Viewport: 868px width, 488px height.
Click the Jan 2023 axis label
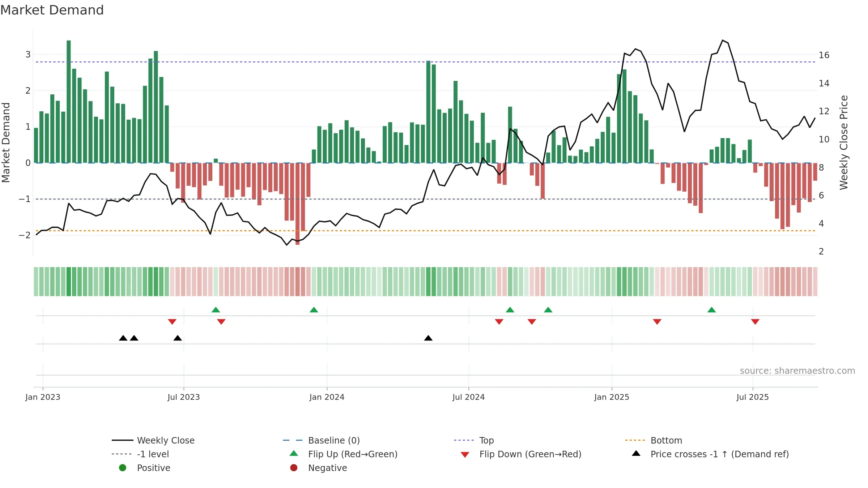43,397
